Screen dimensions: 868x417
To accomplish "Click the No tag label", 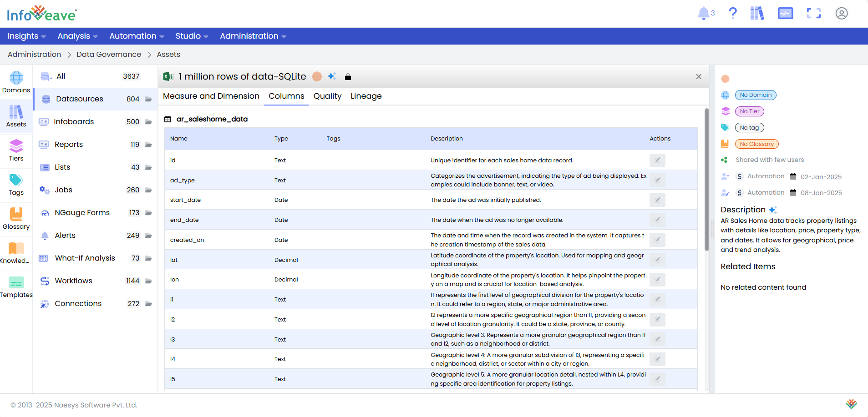I will 749,128.
